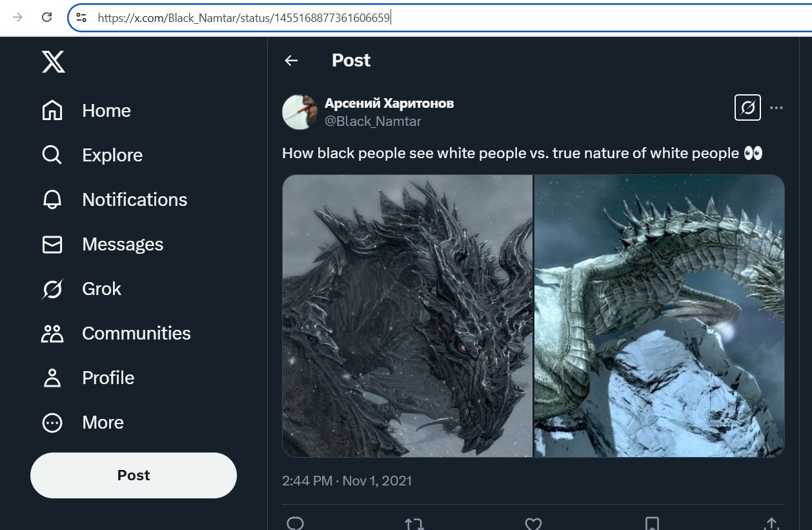Click the rounded sidebar Post button

point(134,475)
